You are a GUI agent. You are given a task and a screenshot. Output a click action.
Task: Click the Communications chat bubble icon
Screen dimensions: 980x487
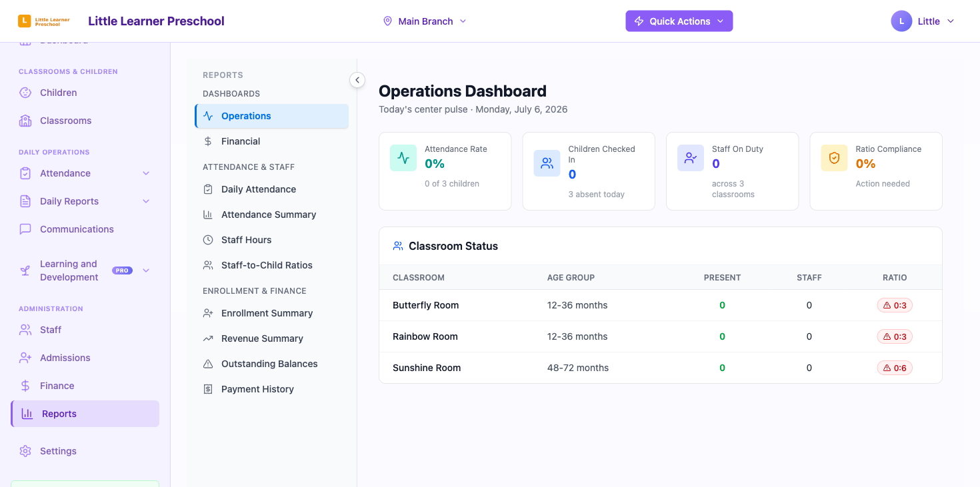coord(25,229)
